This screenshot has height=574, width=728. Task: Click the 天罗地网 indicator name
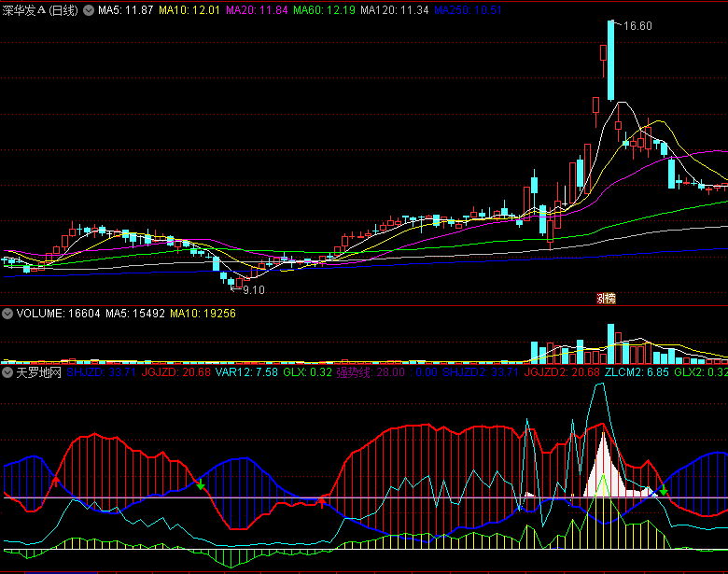click(38, 372)
